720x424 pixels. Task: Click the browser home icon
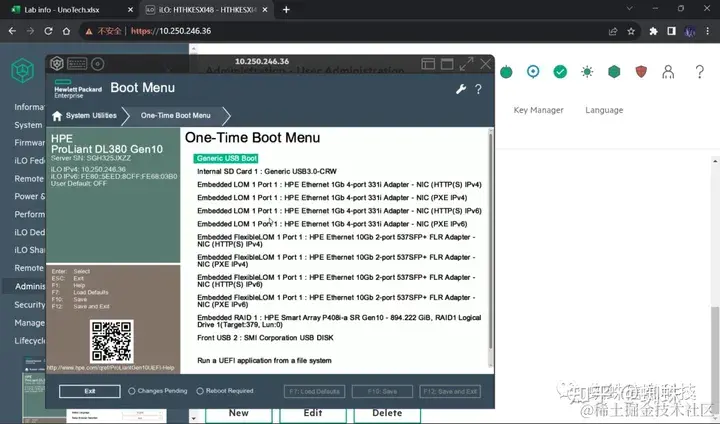coord(67,31)
